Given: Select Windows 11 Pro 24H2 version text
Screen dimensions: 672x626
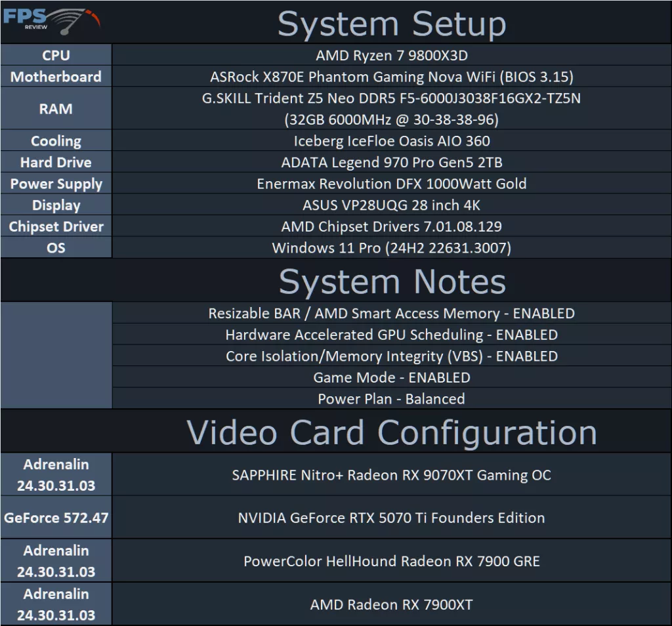Looking at the screenshot, I should coord(392,248).
